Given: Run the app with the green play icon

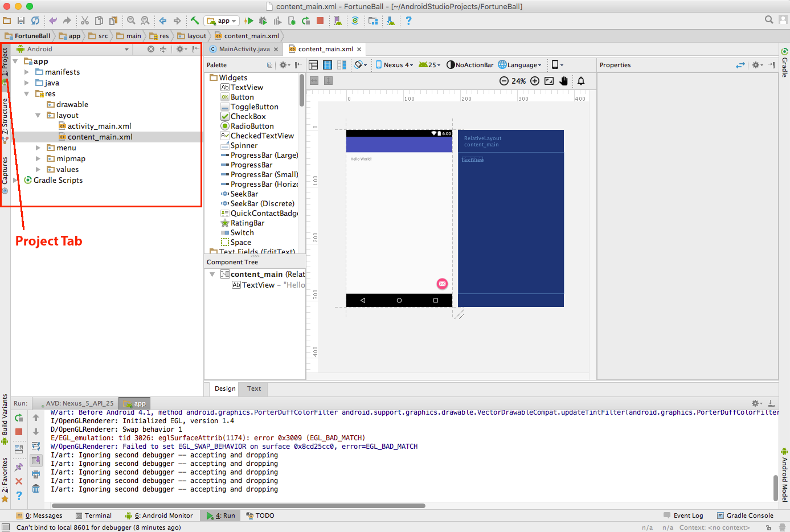Looking at the screenshot, I should 249,21.
